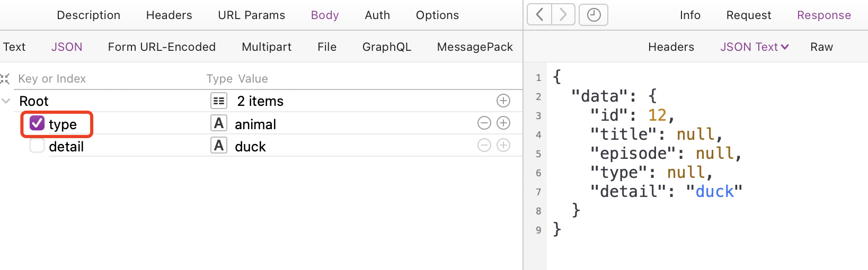The width and height of the screenshot is (868, 270).
Task: Click the "data": { response line
Action: pos(614,96)
